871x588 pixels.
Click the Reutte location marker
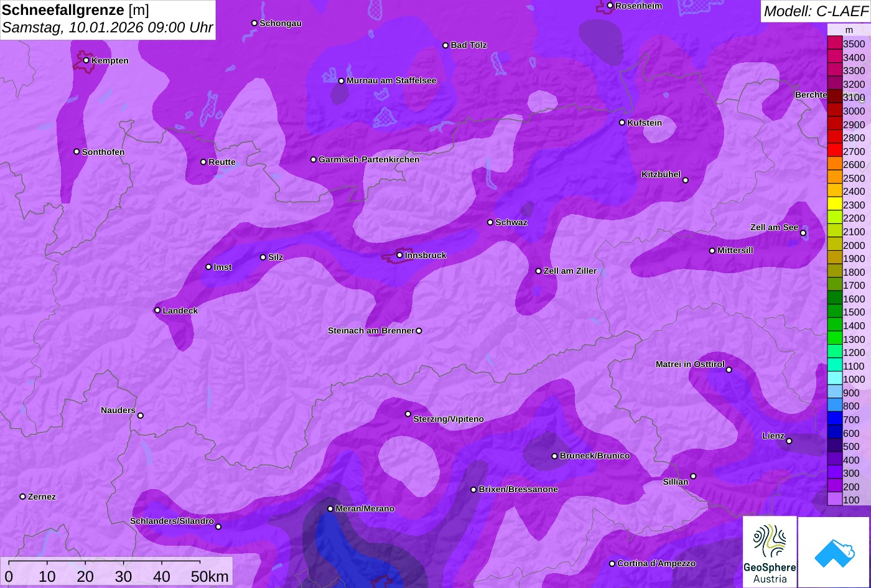[x=203, y=162]
